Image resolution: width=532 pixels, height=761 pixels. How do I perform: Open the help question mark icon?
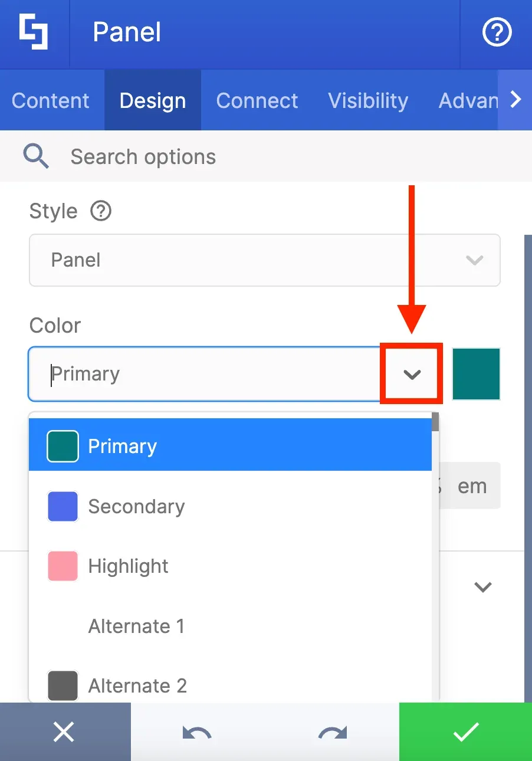496,32
